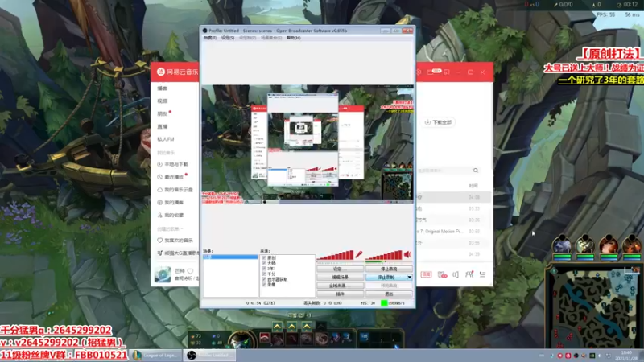644x362 pixels.
Task: Click the 下载全部 download all button
Action: tap(439, 122)
